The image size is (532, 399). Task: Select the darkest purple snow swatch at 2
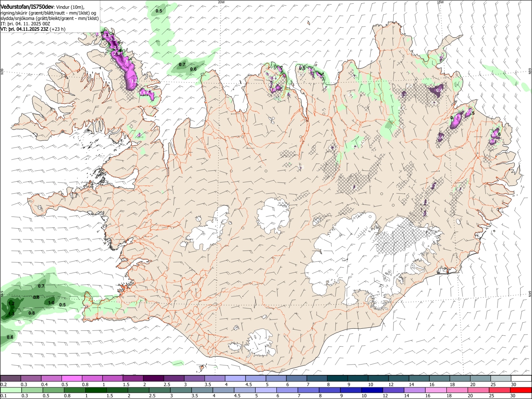point(153,378)
